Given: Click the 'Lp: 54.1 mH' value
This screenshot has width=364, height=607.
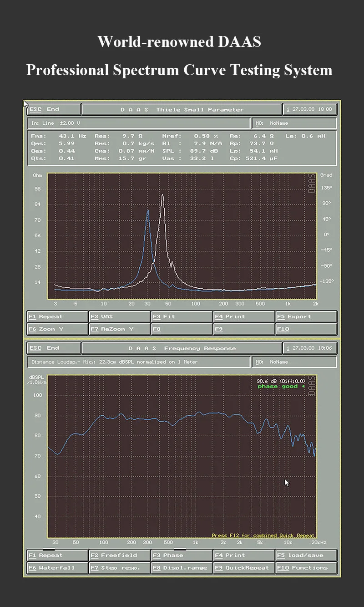Looking at the screenshot, I should (x=253, y=151).
